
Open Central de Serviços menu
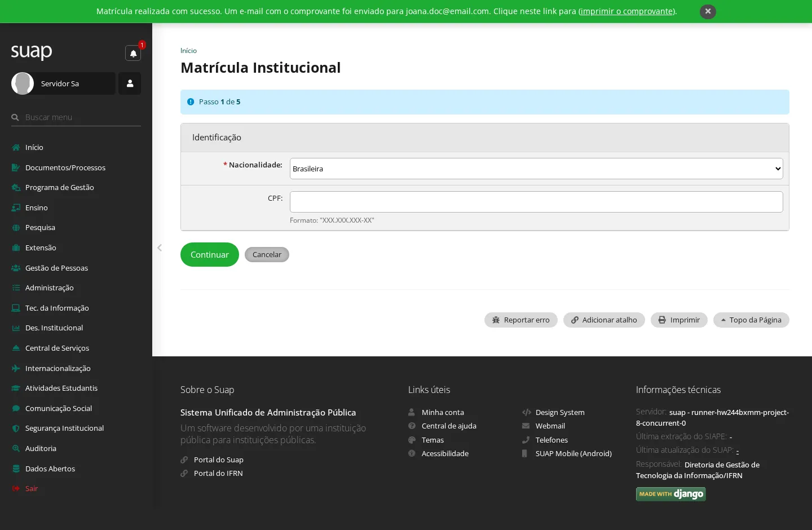[x=76, y=348]
